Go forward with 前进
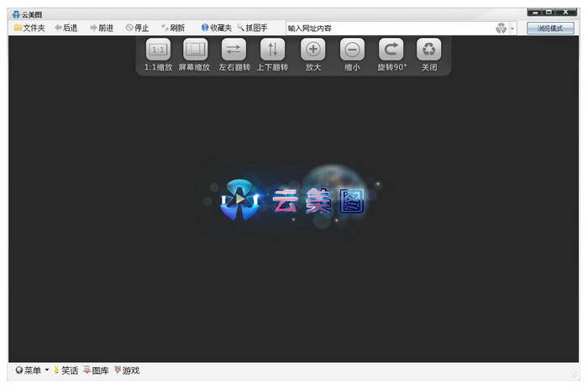This screenshot has width=588, height=388. point(102,28)
